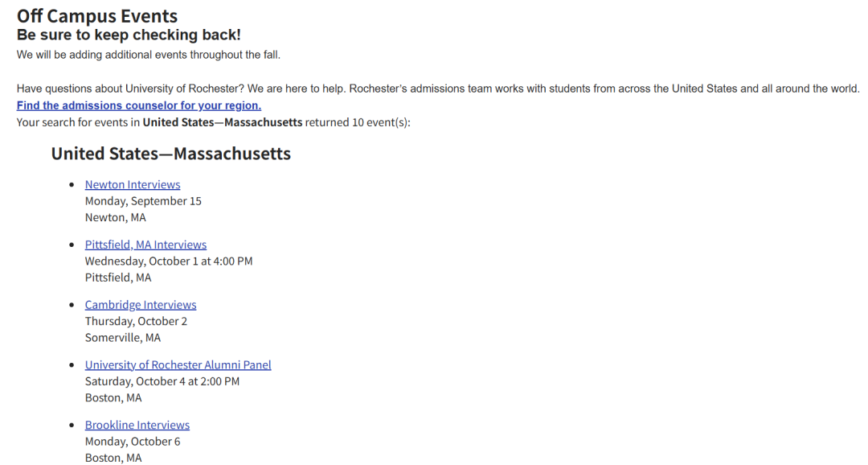Click the Newton, MA location text
Image resolution: width=868 pixels, height=465 pixels.
tap(115, 217)
